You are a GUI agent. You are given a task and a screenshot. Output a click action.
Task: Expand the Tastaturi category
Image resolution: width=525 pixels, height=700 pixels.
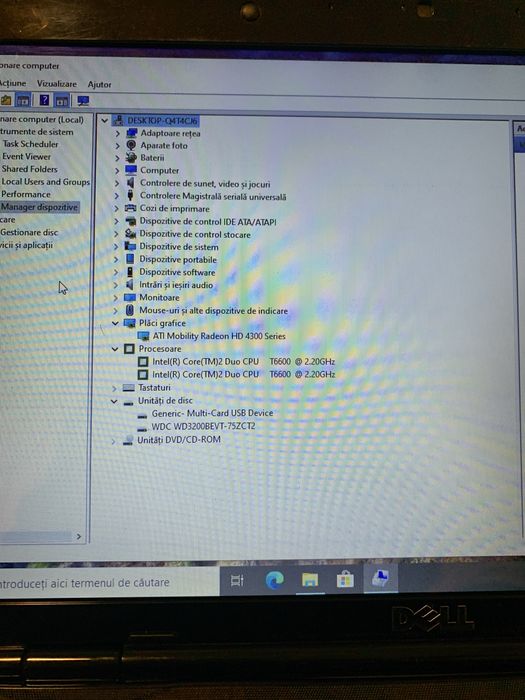(x=114, y=388)
